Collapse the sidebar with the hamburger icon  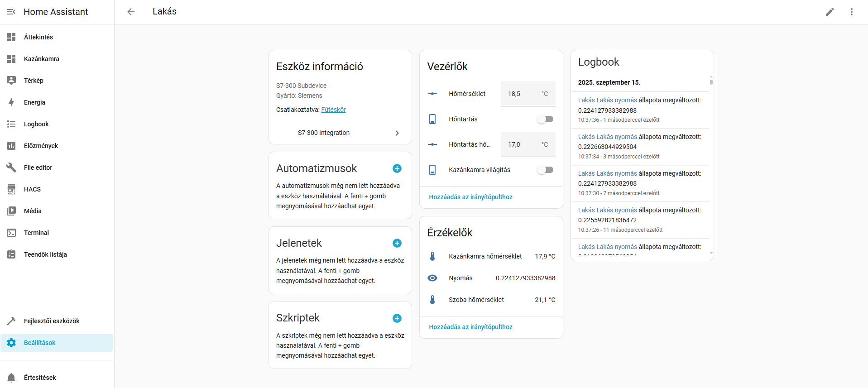point(11,12)
